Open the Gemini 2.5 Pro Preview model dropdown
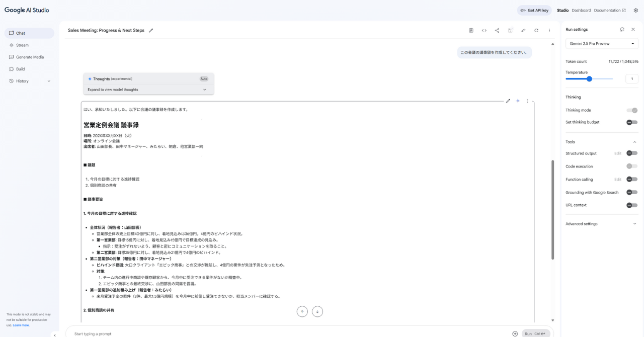644x337 pixels. coord(602,44)
